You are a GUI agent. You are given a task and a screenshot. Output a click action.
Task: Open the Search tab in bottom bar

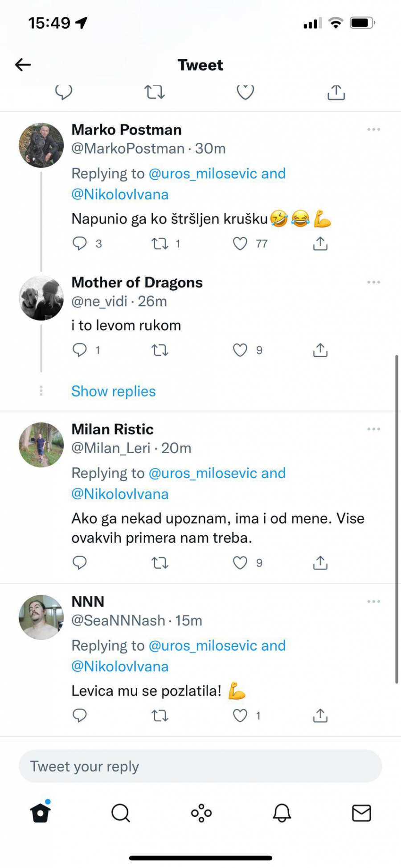click(x=120, y=813)
